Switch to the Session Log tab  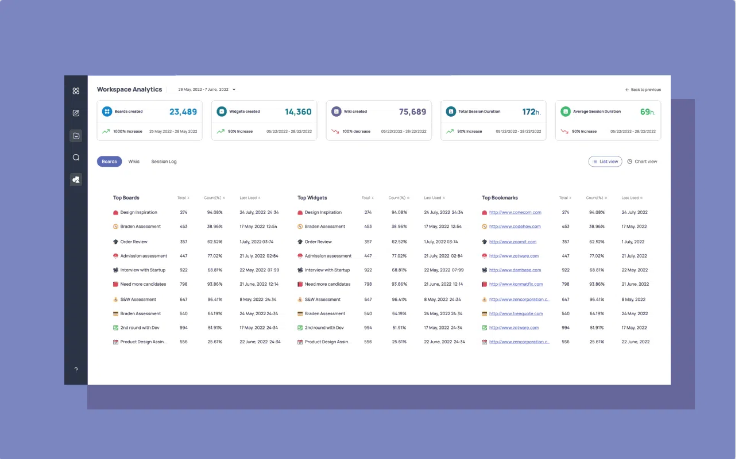(x=164, y=161)
